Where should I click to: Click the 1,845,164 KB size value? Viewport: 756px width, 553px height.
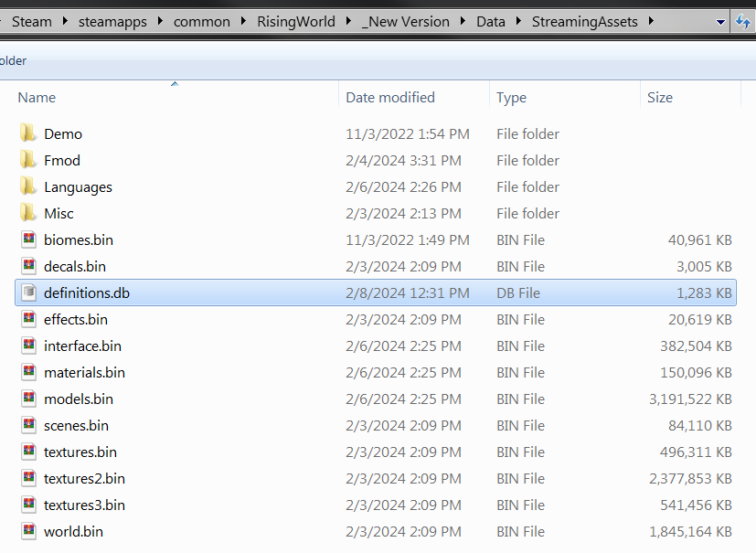[x=690, y=531]
